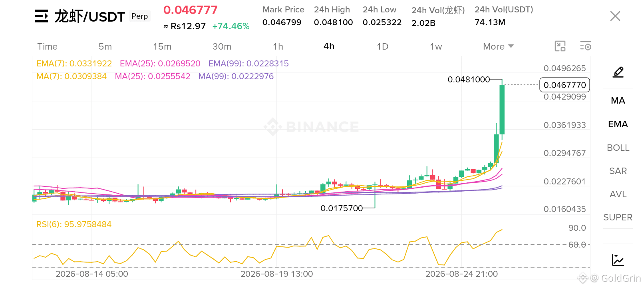Click the Mark Price value 0.046799
Image resolution: width=644 pixels, height=288 pixels.
(282, 22)
